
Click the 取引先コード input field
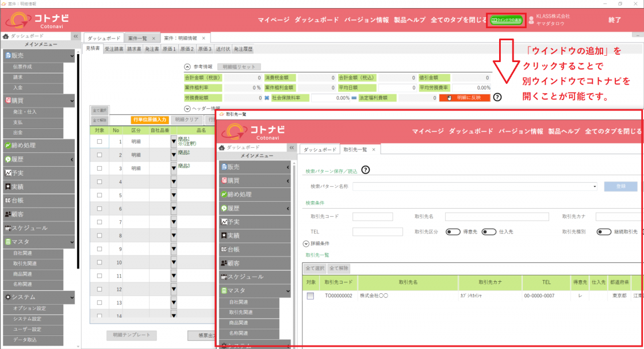(x=372, y=217)
